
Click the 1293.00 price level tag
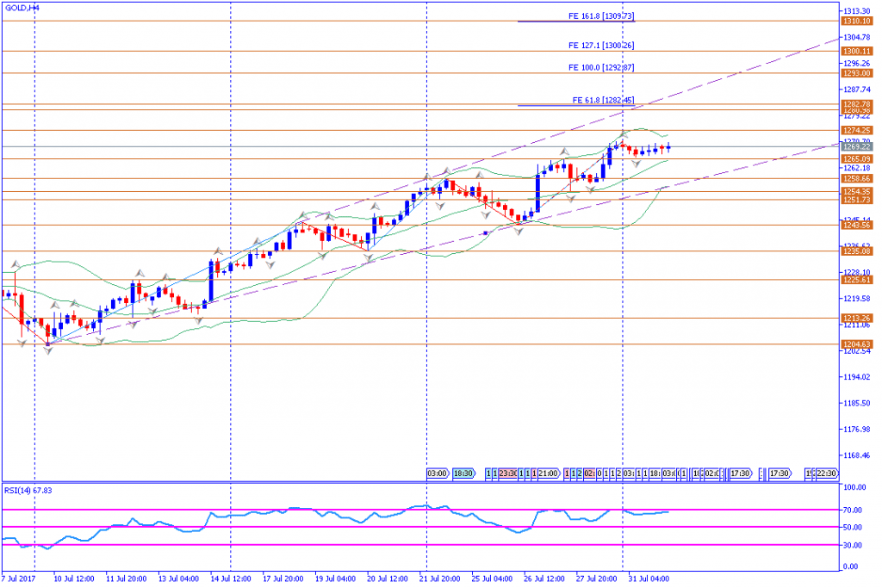[857, 73]
